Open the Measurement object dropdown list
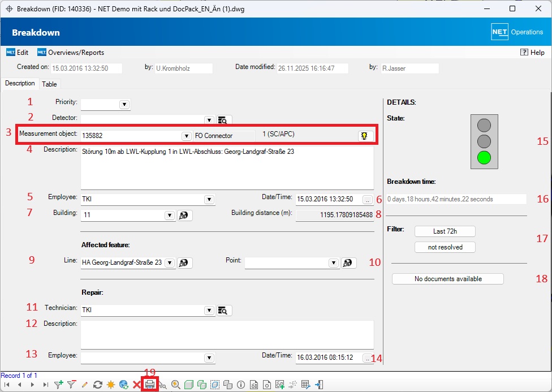Screen dimensions: 552x392 click(186, 136)
